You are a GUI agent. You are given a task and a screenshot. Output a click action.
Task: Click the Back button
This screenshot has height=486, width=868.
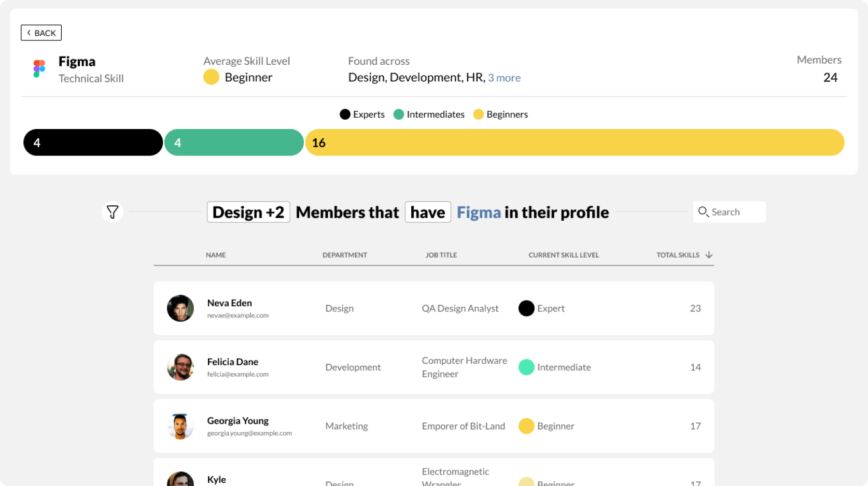(x=41, y=32)
